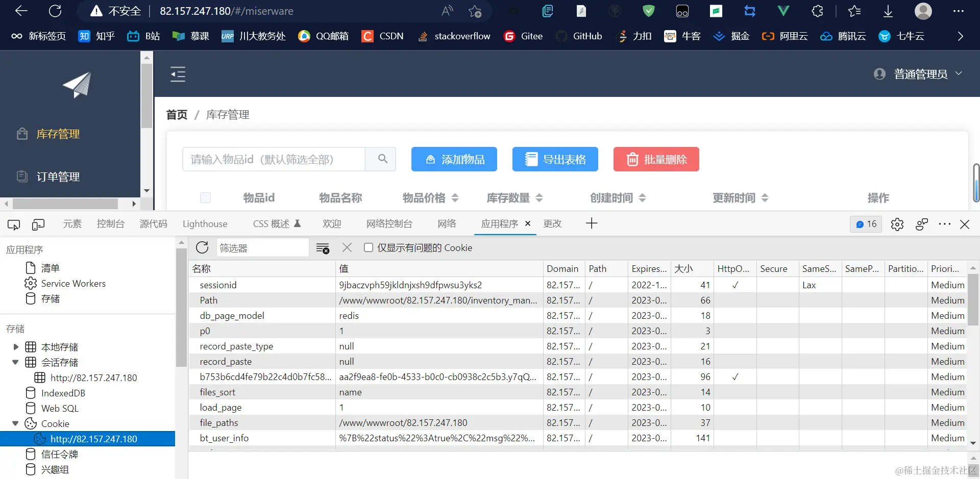The width and height of the screenshot is (980, 479).
Task: Open the DevTools more options ellipsis
Action: click(x=945, y=224)
